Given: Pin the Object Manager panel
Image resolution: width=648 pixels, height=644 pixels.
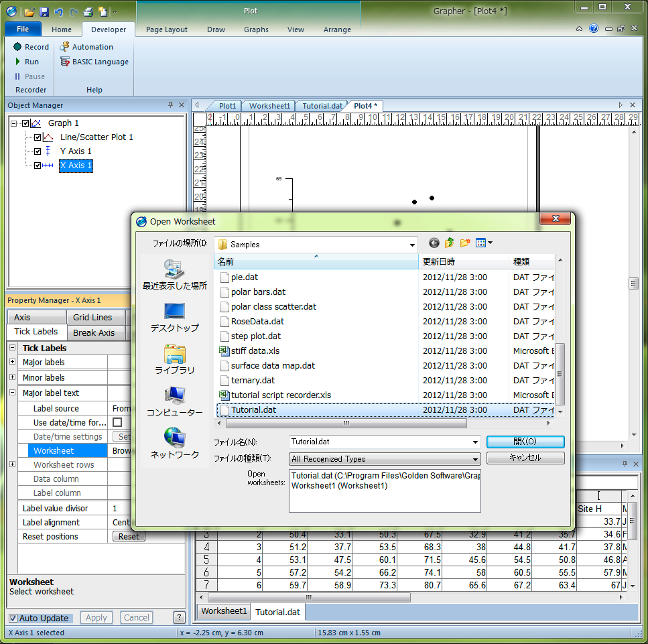Looking at the screenshot, I should (x=170, y=105).
